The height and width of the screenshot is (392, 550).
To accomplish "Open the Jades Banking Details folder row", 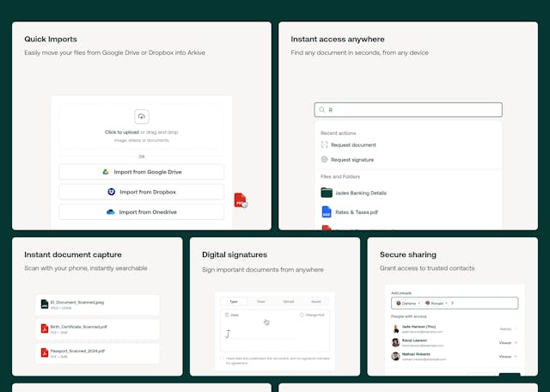I will pos(408,193).
